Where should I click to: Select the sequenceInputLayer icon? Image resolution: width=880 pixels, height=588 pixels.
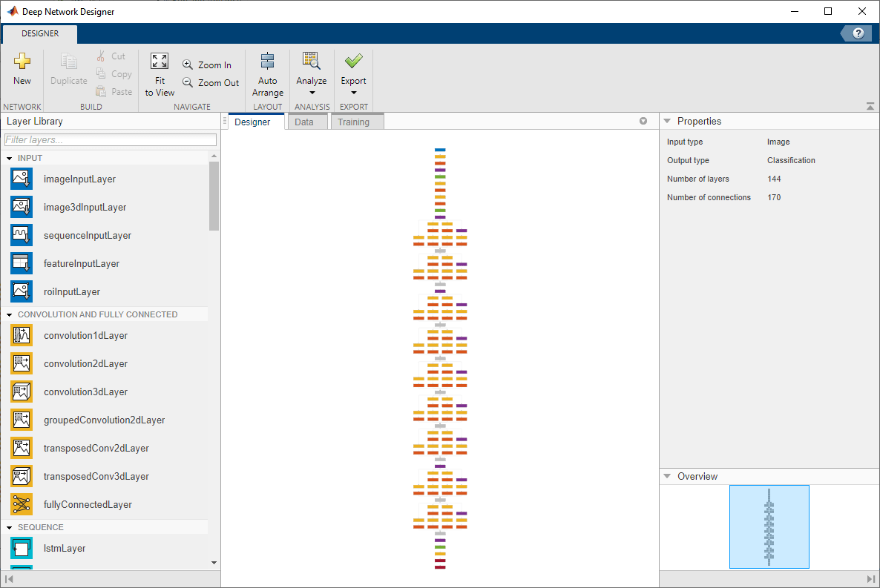click(22, 235)
